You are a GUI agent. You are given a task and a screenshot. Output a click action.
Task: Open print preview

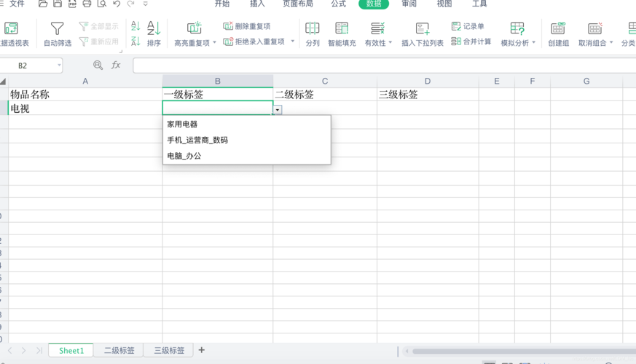tap(102, 4)
